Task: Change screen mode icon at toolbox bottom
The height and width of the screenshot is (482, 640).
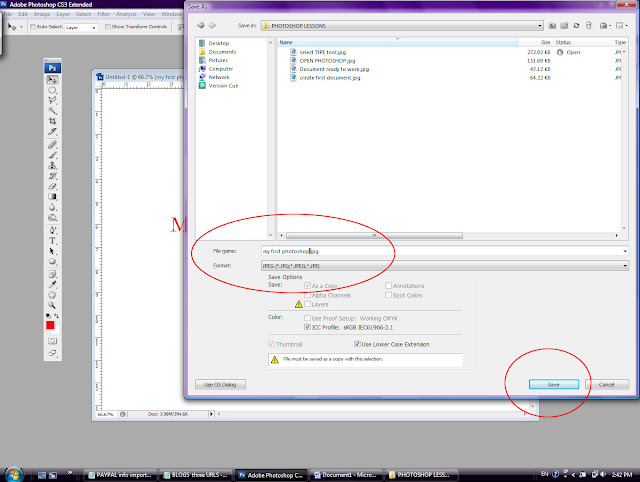Action: pos(52,353)
